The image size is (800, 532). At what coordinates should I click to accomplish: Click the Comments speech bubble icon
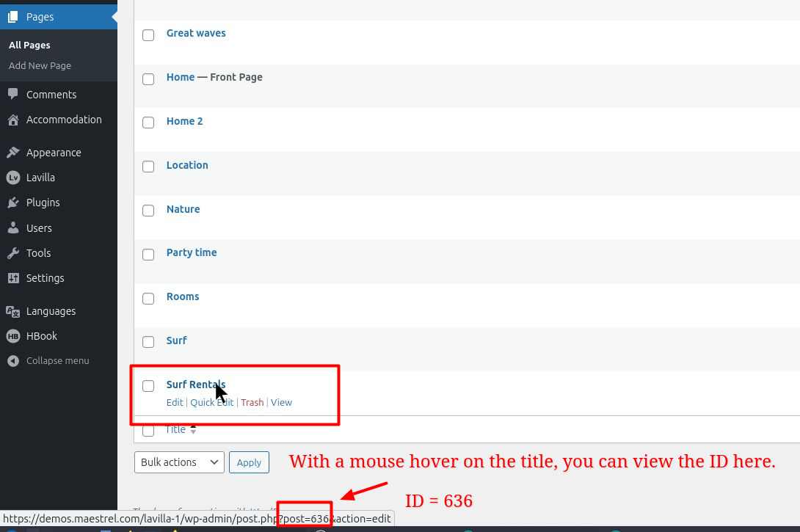tap(13, 94)
